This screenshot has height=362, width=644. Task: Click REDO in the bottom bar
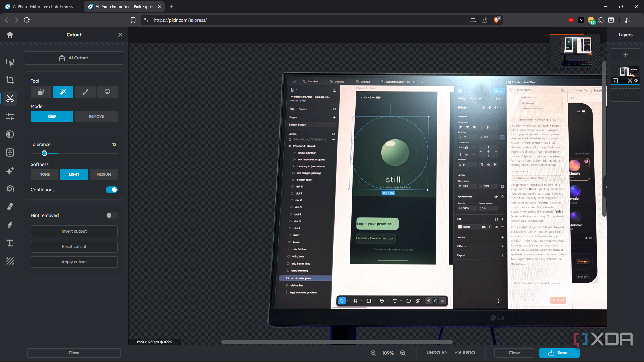pyautogui.click(x=465, y=353)
